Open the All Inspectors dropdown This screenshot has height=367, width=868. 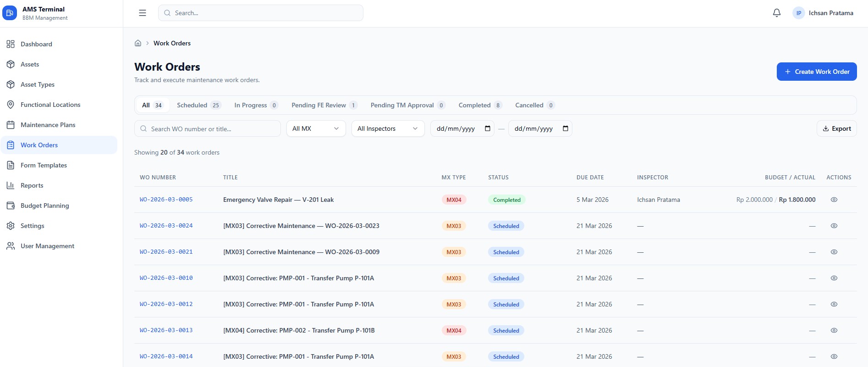pyautogui.click(x=387, y=128)
